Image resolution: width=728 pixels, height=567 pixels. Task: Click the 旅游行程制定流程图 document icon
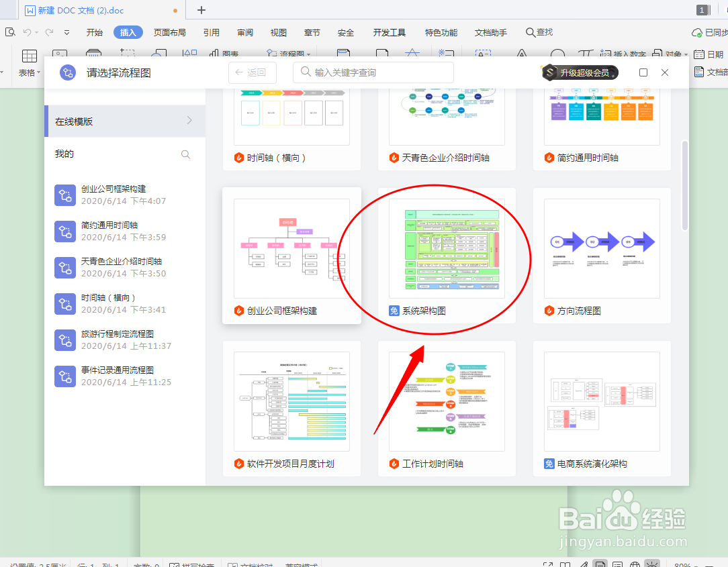tap(64, 340)
